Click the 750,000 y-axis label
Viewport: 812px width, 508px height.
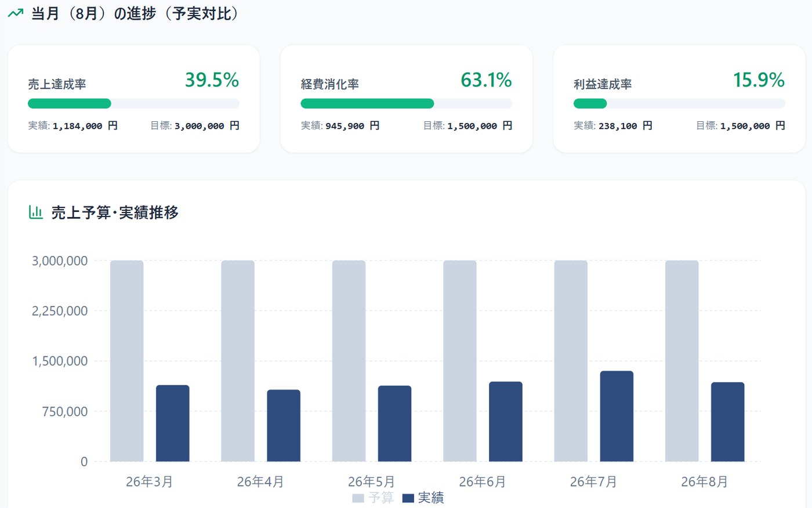tap(64, 412)
